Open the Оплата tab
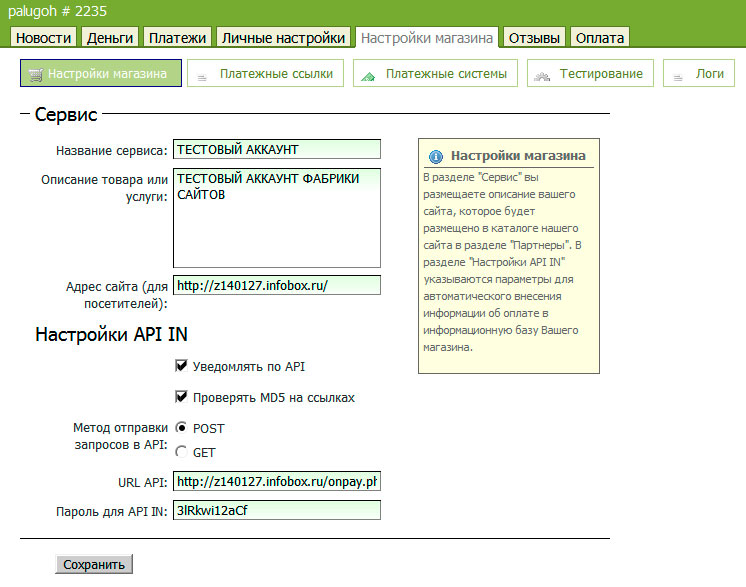The width and height of the screenshot is (746, 587). pos(599,38)
